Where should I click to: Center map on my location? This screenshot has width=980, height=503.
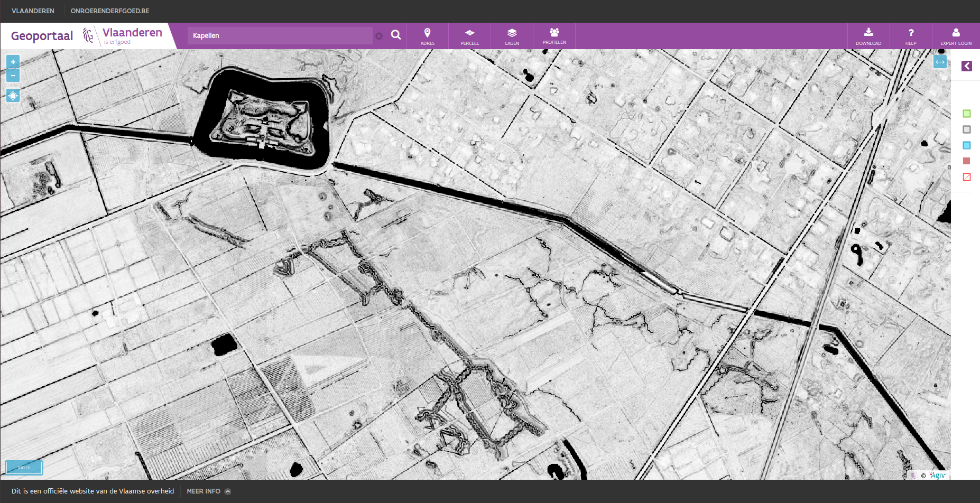[13, 96]
